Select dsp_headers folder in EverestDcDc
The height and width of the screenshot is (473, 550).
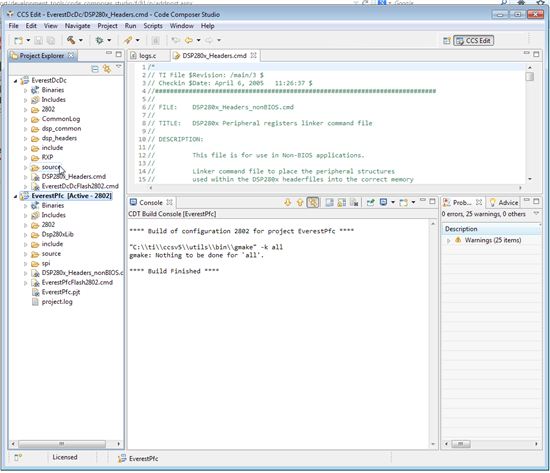click(59, 138)
